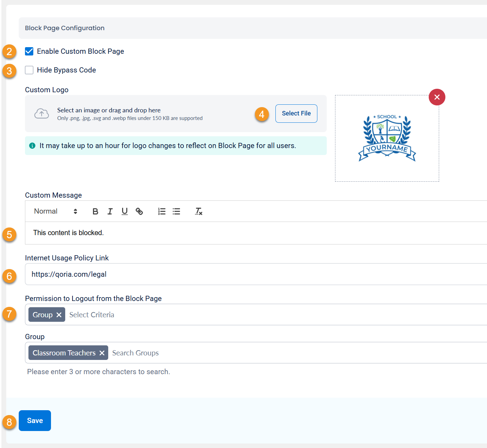Insert a hyperlink in the custom message
Image resolution: width=487 pixels, height=448 pixels.
[139, 211]
